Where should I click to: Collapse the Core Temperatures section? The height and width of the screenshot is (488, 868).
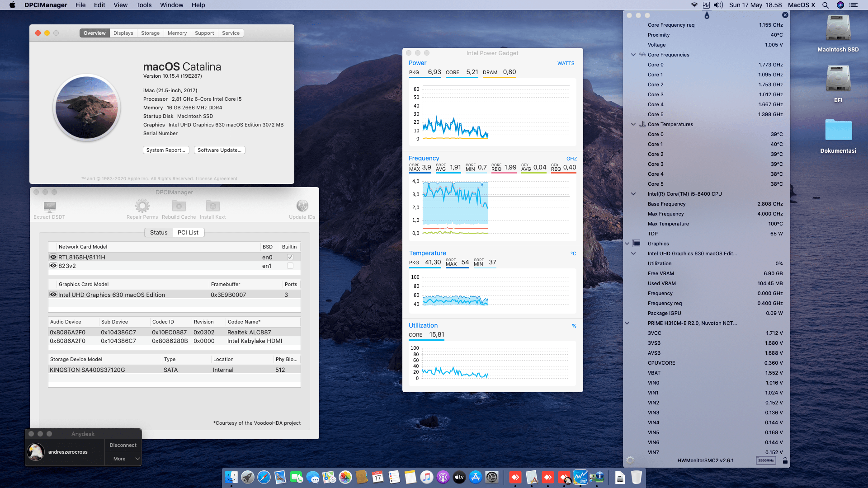click(634, 124)
